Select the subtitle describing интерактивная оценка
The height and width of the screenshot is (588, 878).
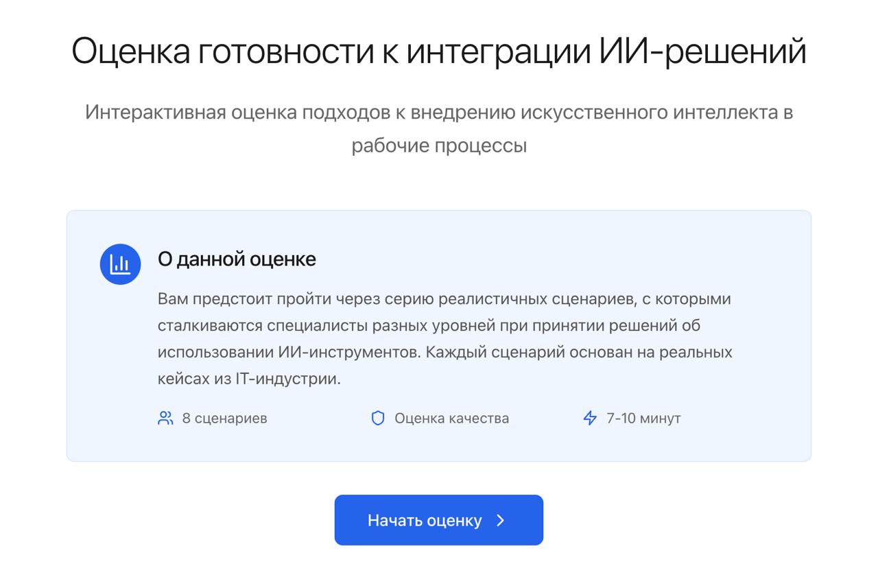point(439,127)
